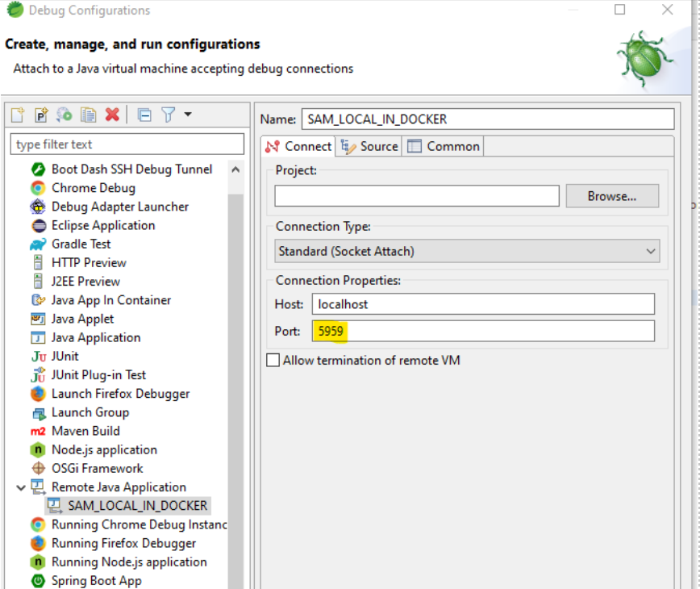Click the Port field showing 5959

click(x=484, y=331)
